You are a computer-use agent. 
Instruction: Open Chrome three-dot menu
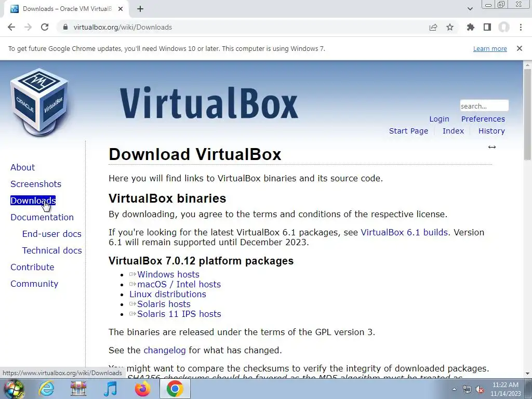click(x=521, y=27)
